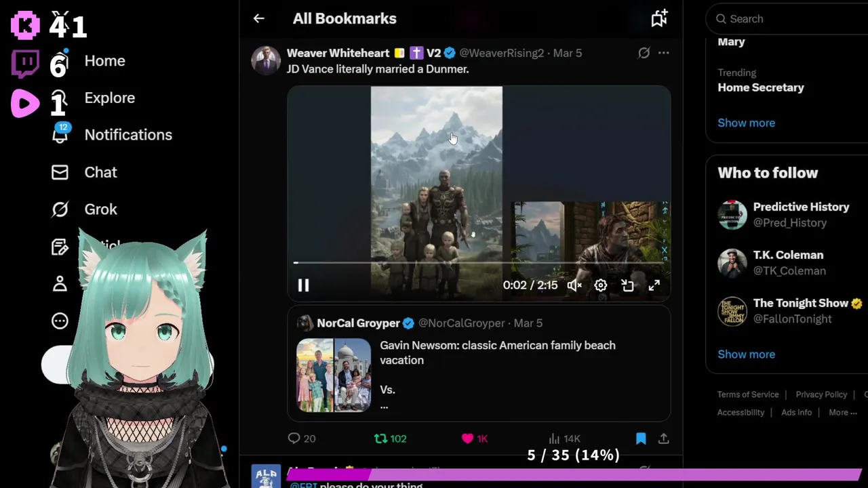This screenshot has width=868, height=488.
Task: Open Chat in the sidebar
Action: pos(100,172)
